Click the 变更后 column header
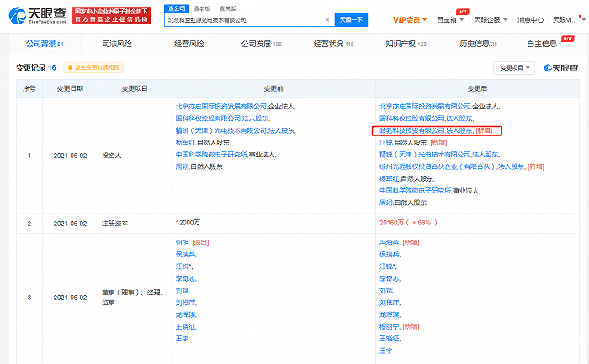This screenshot has width=589, height=364. click(x=477, y=88)
